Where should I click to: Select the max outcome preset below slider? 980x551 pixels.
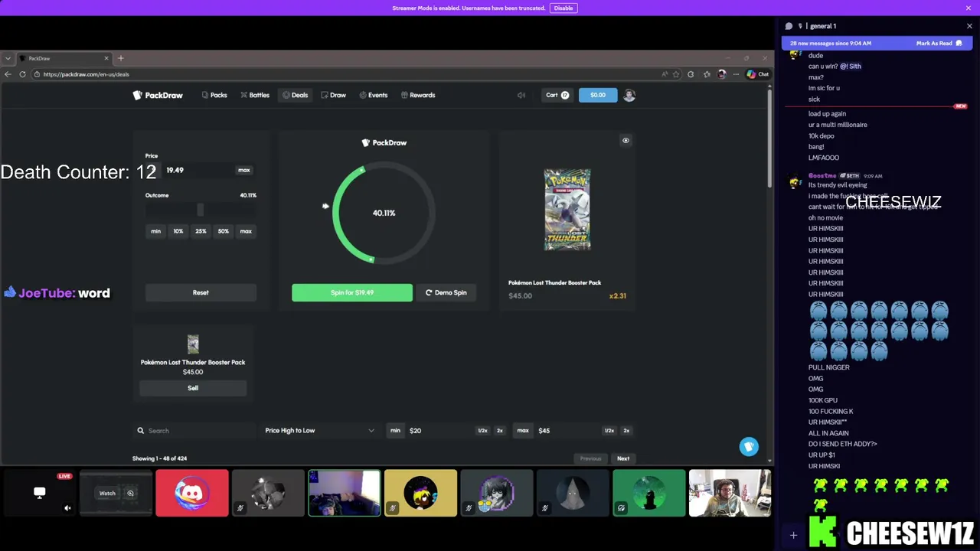246,231
